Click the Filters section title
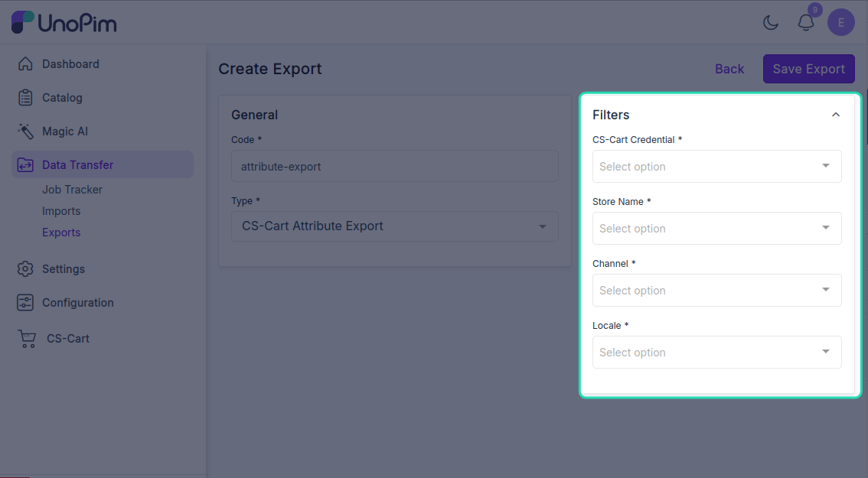 pos(611,115)
